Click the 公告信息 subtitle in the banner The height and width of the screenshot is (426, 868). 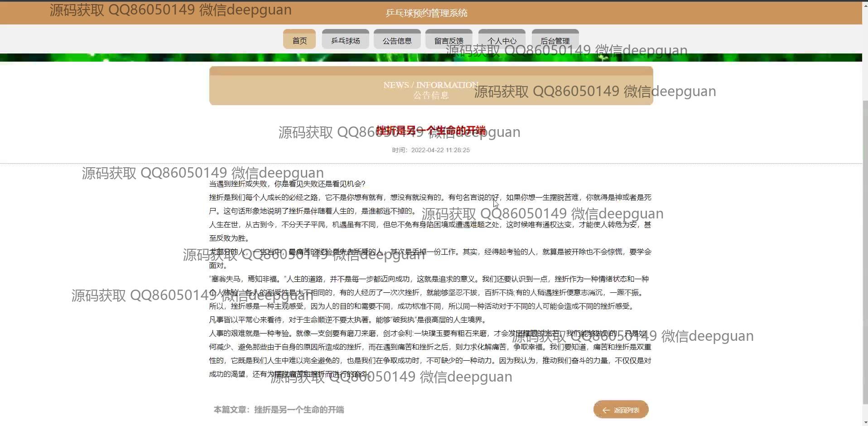coord(430,95)
